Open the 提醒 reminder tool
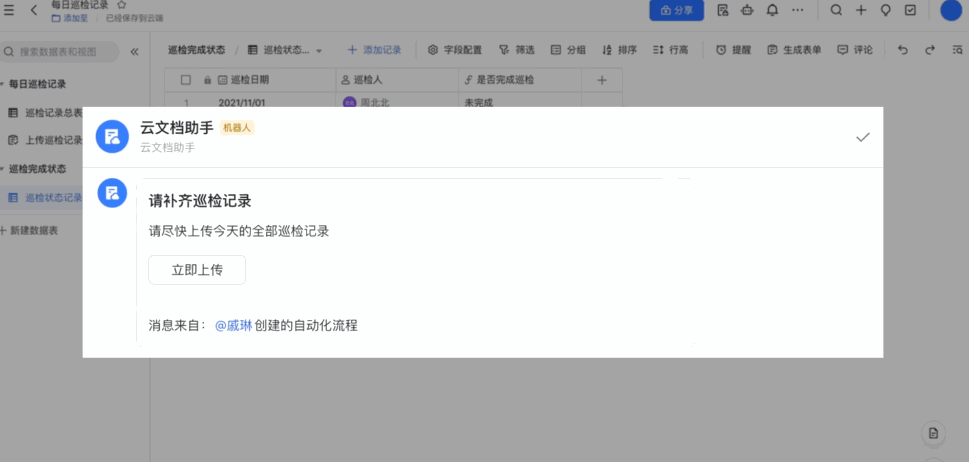Screen dimensions: 969x462 pyautogui.click(x=734, y=50)
